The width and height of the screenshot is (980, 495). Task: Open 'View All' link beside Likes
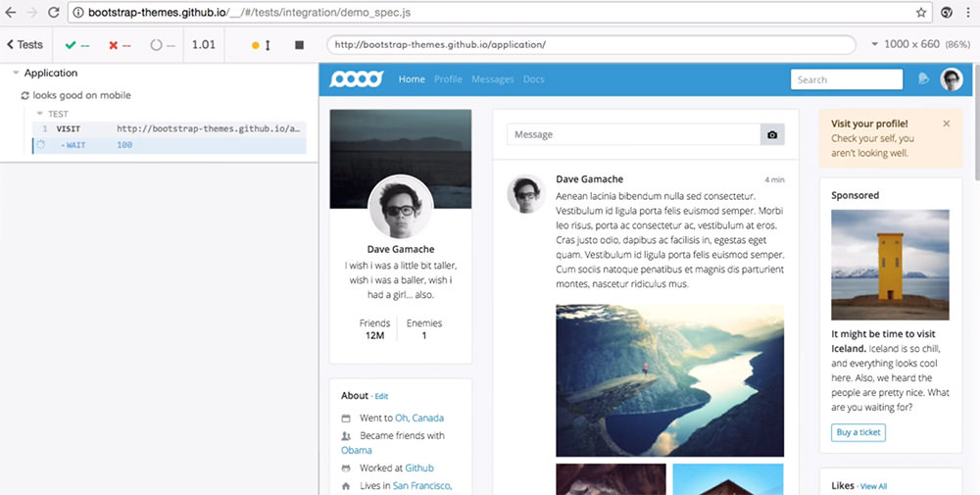(874, 486)
